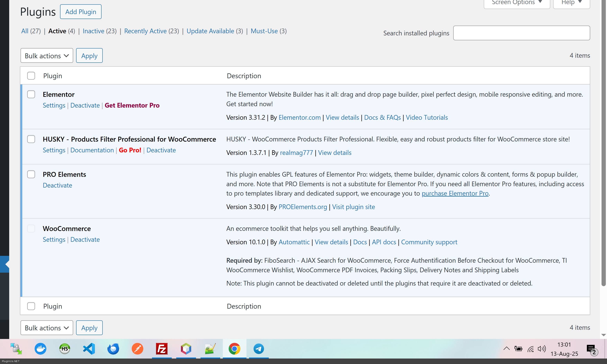This screenshot has width=607, height=364.
Task: Check the Elementor plugin checkbox
Action: (31, 94)
